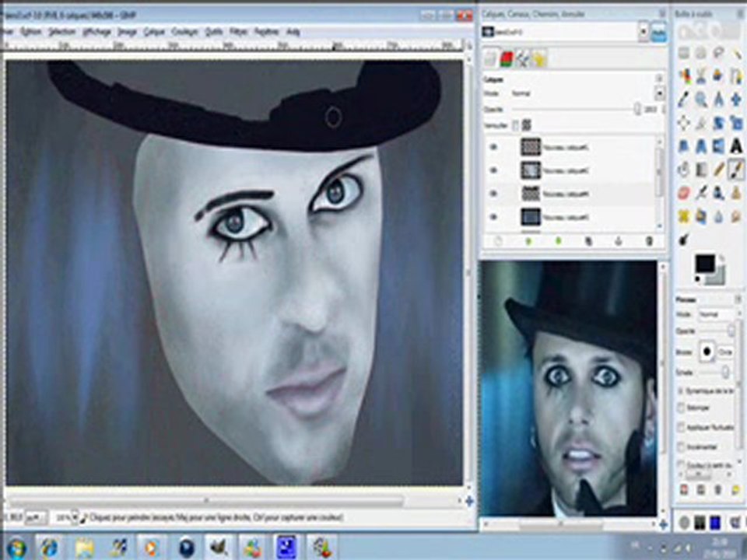Click the canvas navigation icon at bottom-right corner

tap(469, 500)
